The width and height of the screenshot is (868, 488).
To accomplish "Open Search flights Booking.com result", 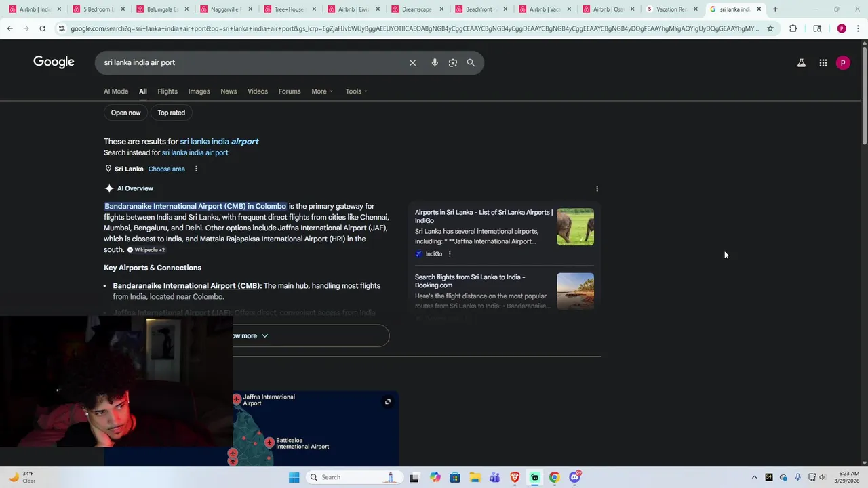I will coord(470,281).
